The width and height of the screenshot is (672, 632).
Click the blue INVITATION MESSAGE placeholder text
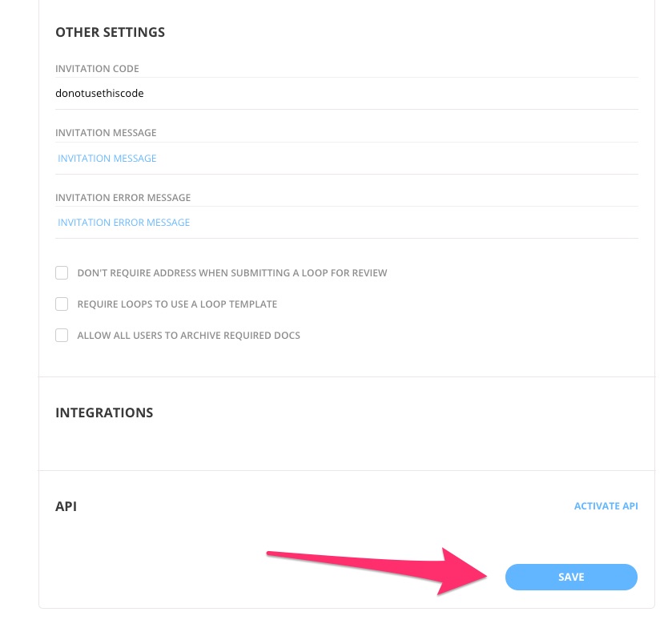pos(107,158)
